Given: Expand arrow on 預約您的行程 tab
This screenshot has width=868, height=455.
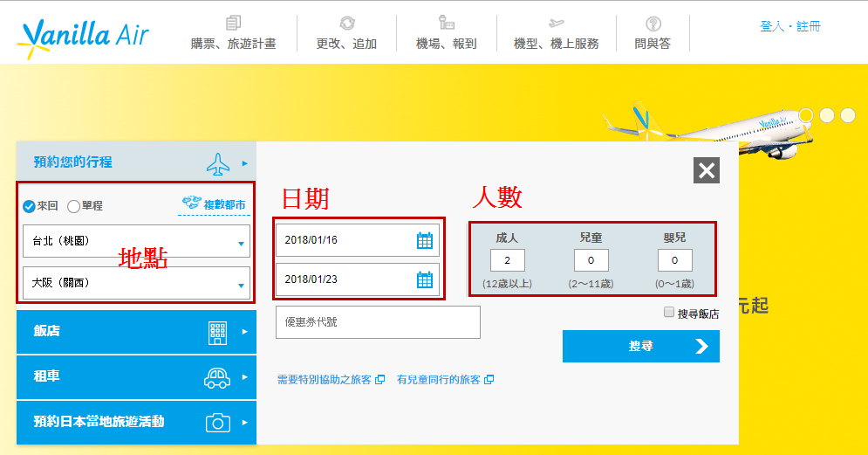Looking at the screenshot, I should click(244, 163).
